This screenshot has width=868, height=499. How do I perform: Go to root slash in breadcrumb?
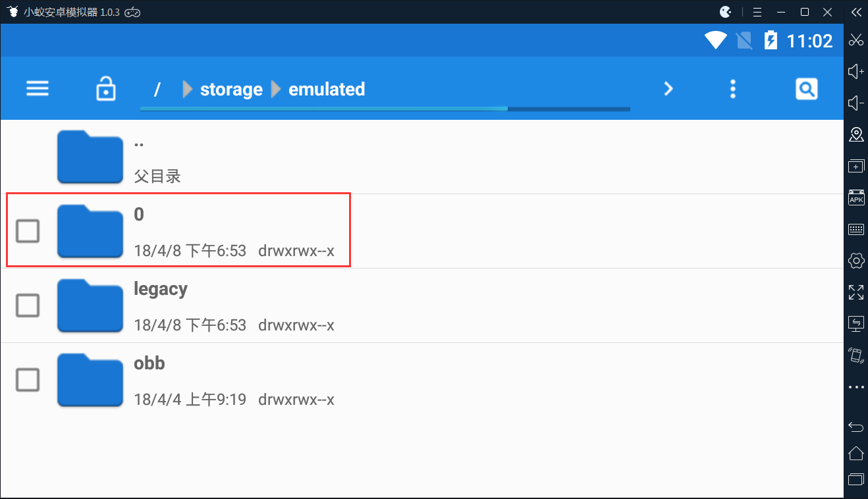(157, 90)
